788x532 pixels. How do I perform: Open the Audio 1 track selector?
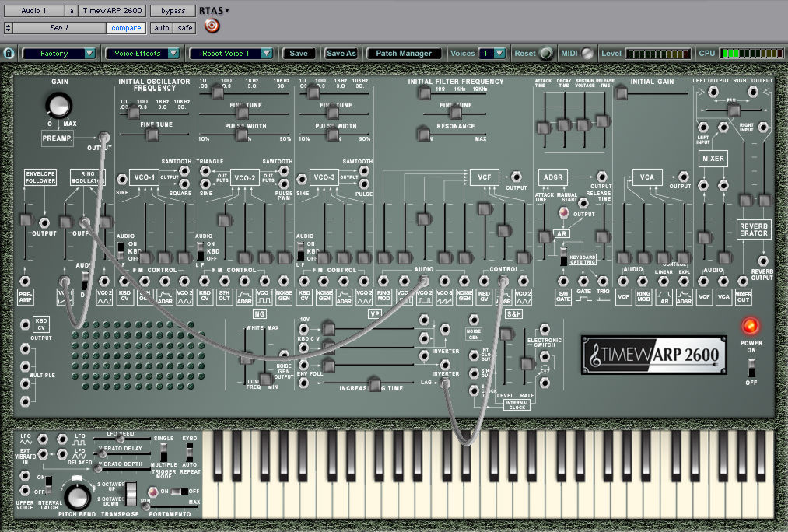click(34, 11)
